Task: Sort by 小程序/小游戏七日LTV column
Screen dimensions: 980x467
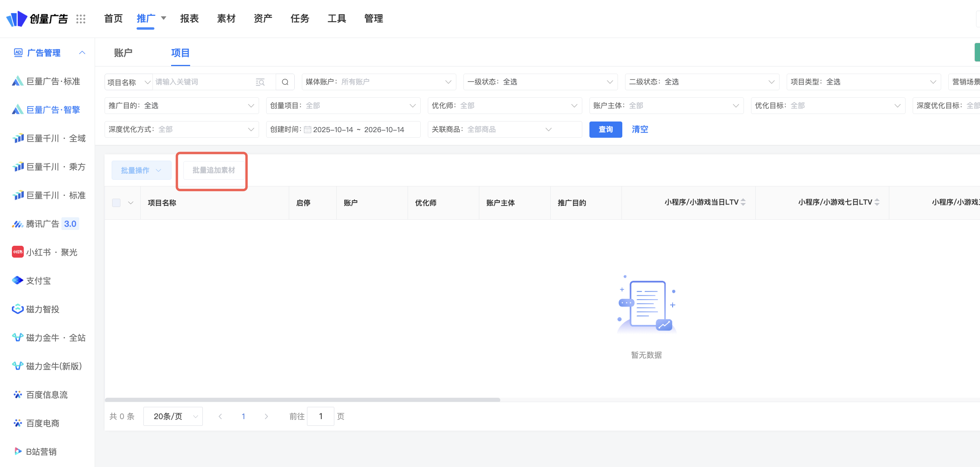Action: click(x=877, y=202)
